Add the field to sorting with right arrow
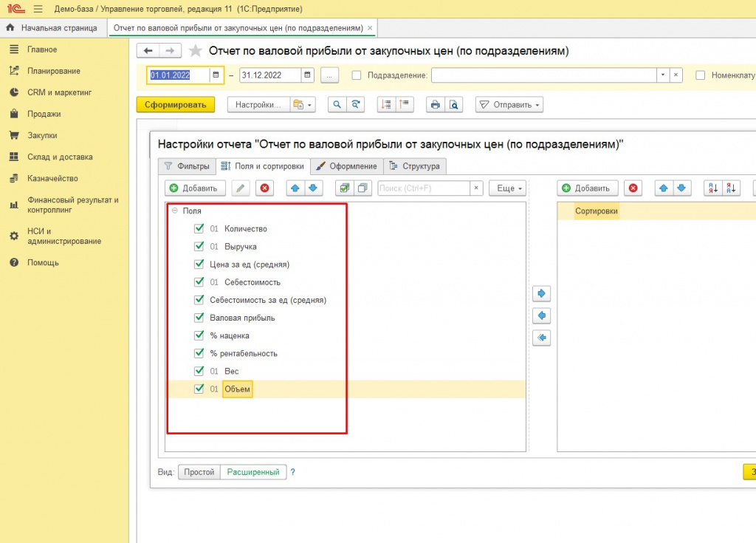 542,294
